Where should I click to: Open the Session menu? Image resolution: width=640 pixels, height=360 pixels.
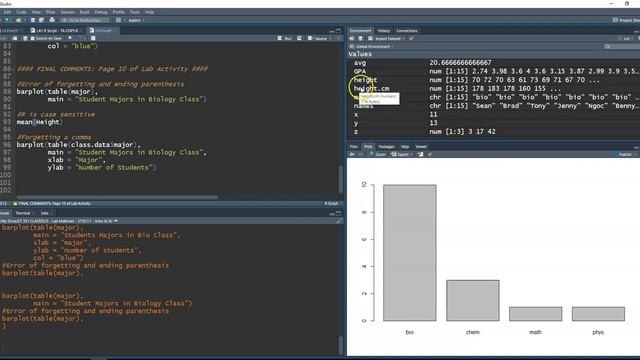click(68, 12)
